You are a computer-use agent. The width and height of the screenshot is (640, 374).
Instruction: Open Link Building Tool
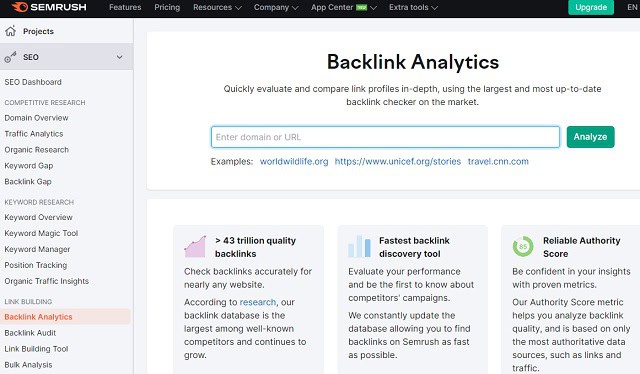coord(36,349)
